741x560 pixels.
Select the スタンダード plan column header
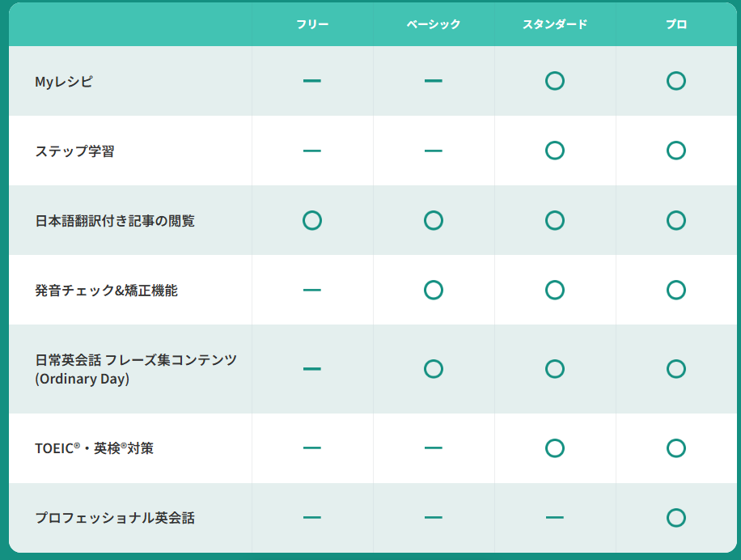click(555, 25)
